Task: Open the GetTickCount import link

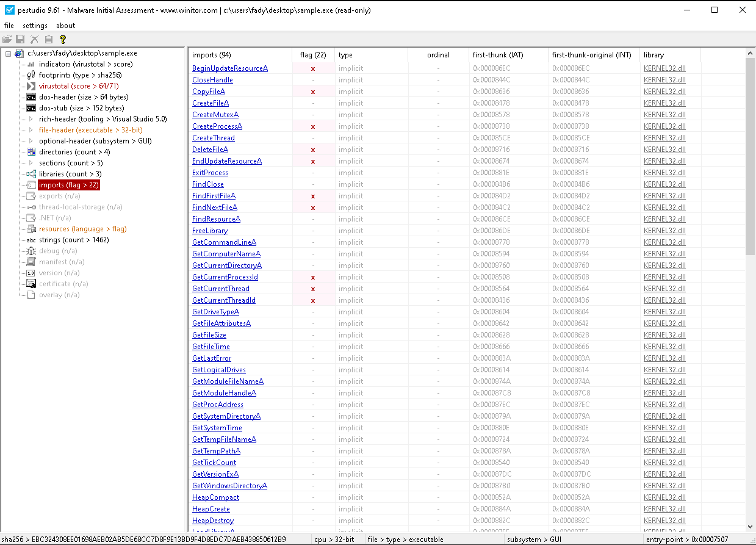Action: pos(214,463)
